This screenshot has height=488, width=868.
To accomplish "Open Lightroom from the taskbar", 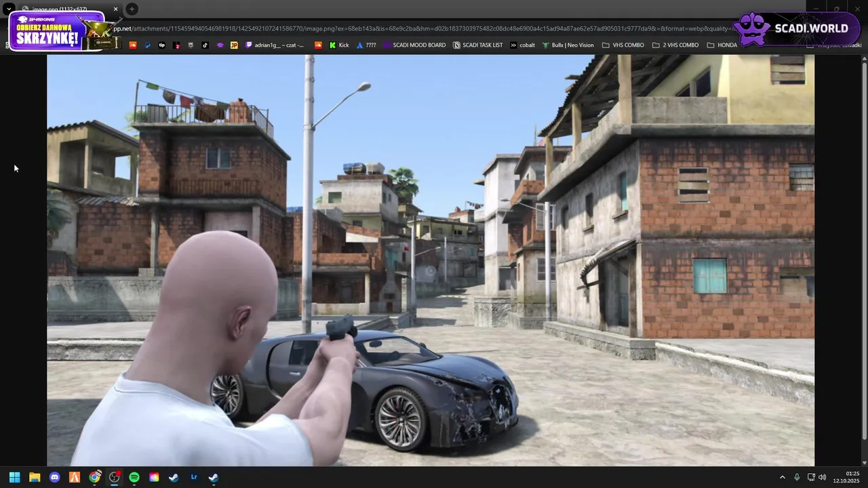I will click(194, 477).
